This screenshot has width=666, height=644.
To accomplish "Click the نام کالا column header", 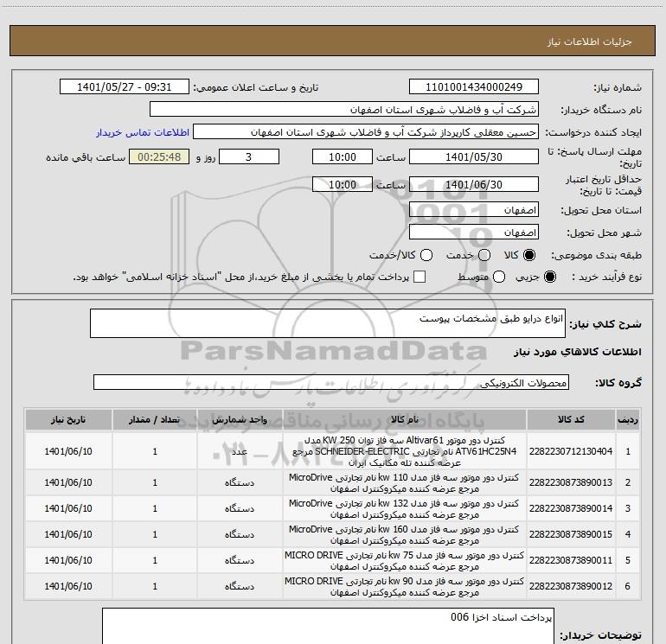I will (x=405, y=419).
